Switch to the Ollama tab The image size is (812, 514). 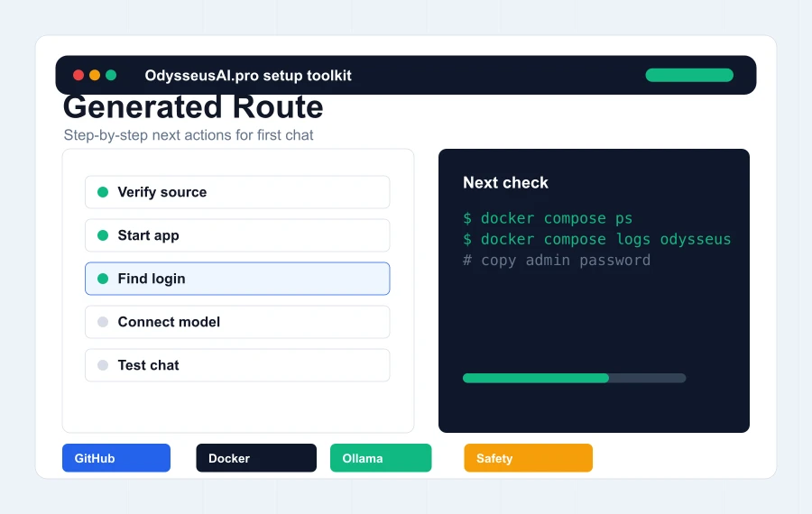(x=381, y=458)
